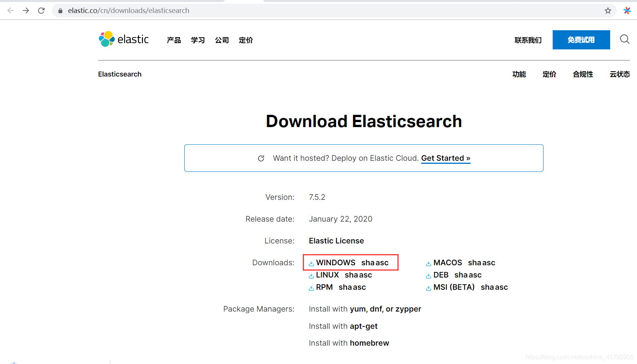The image size is (637, 364).
Task: Open the 云状态 tab
Action: 620,74
